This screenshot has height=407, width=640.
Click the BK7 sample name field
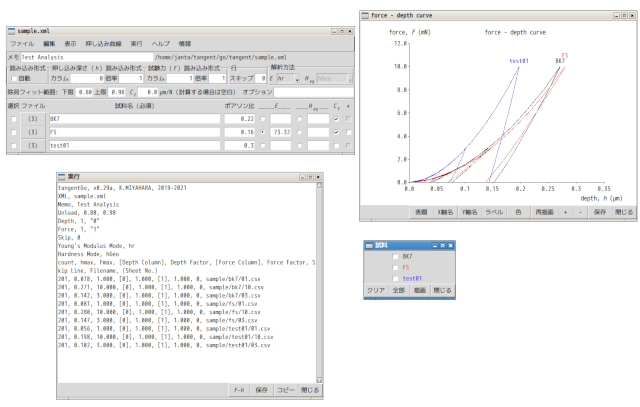[134, 119]
